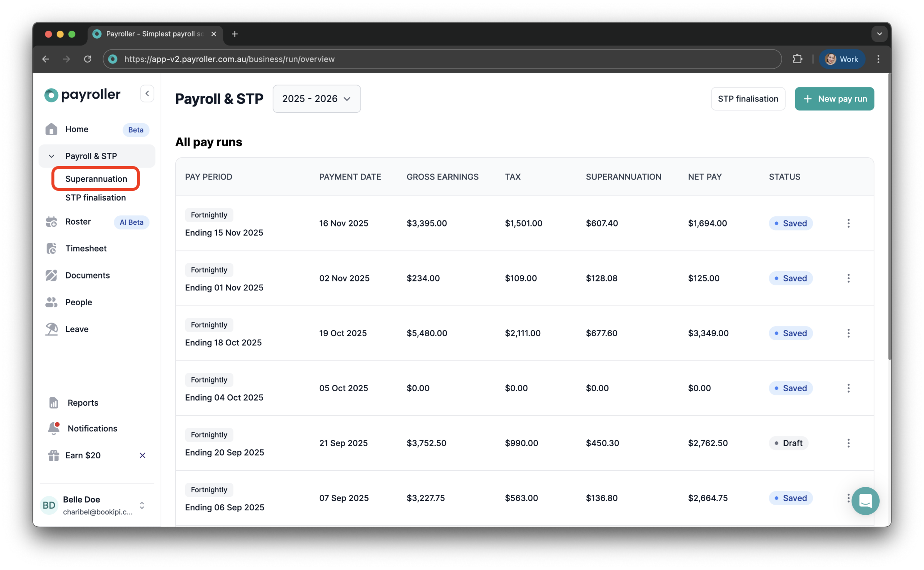Open the Timesheet section

coord(86,248)
